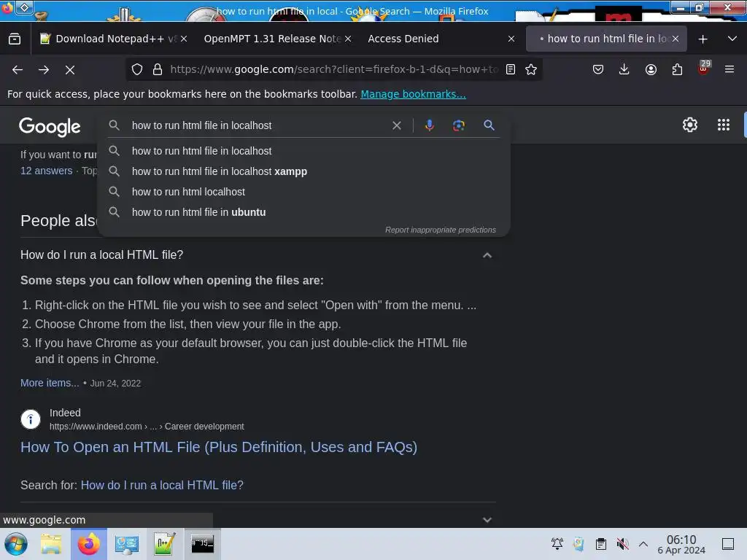The height and width of the screenshot is (560, 747).
Task: Open the 'More items...' link
Action: [x=50, y=383]
